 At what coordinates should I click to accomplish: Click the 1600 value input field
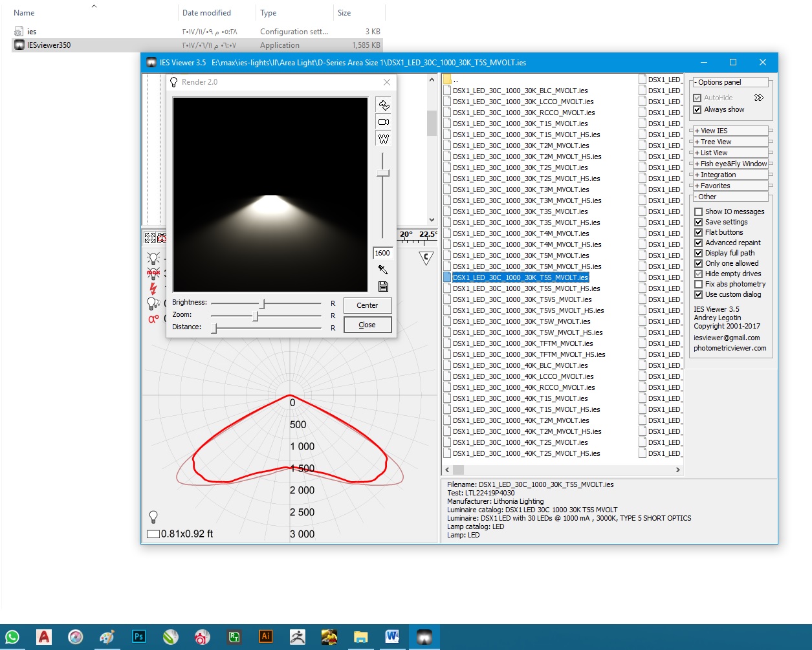point(382,253)
